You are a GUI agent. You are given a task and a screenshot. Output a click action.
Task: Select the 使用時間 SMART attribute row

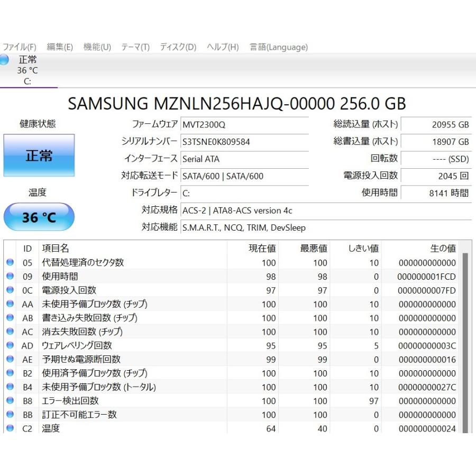tap(232, 277)
